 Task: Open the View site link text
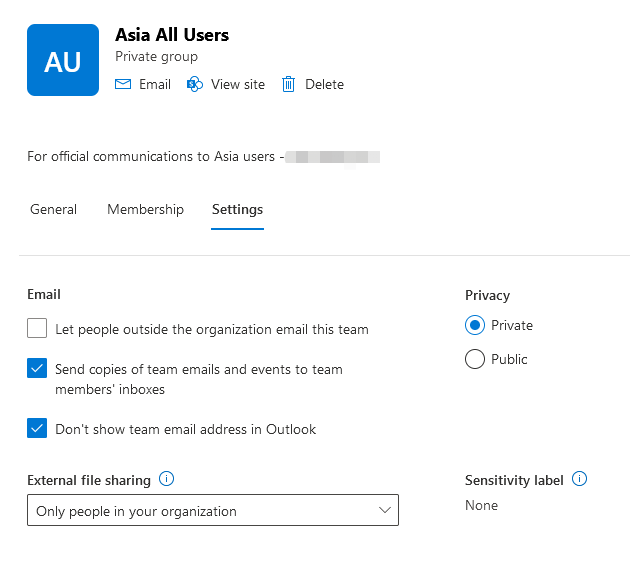(x=238, y=85)
